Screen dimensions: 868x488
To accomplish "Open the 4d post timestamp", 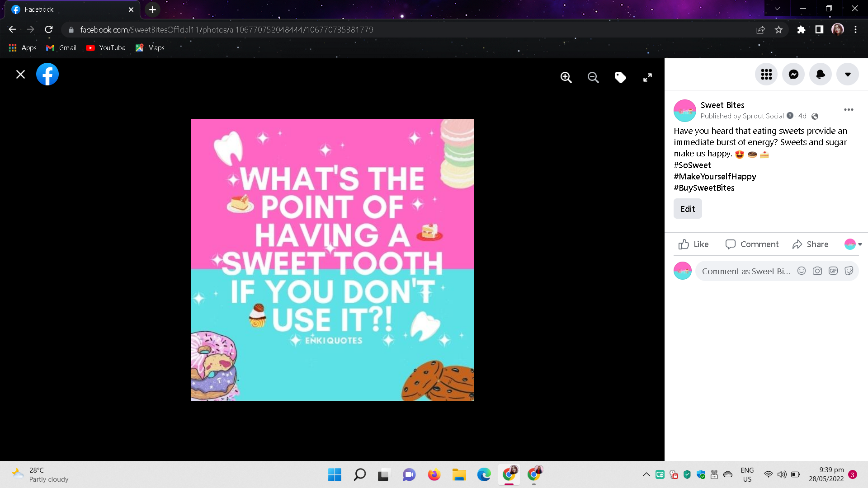I will pos(802,116).
